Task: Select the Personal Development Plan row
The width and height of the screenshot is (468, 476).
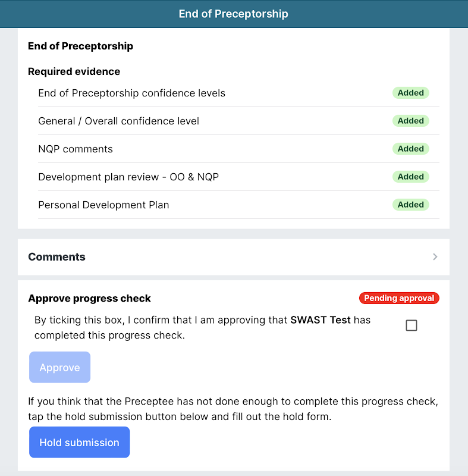Action: point(103,205)
